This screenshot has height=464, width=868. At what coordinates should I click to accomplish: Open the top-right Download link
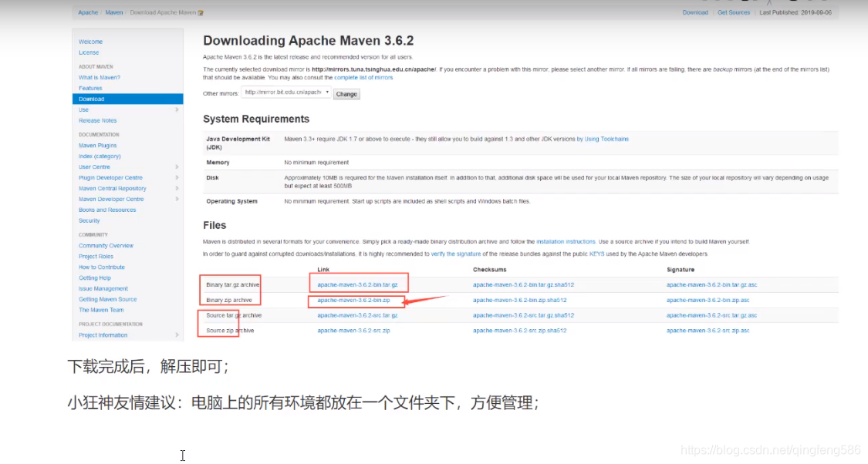pos(694,13)
